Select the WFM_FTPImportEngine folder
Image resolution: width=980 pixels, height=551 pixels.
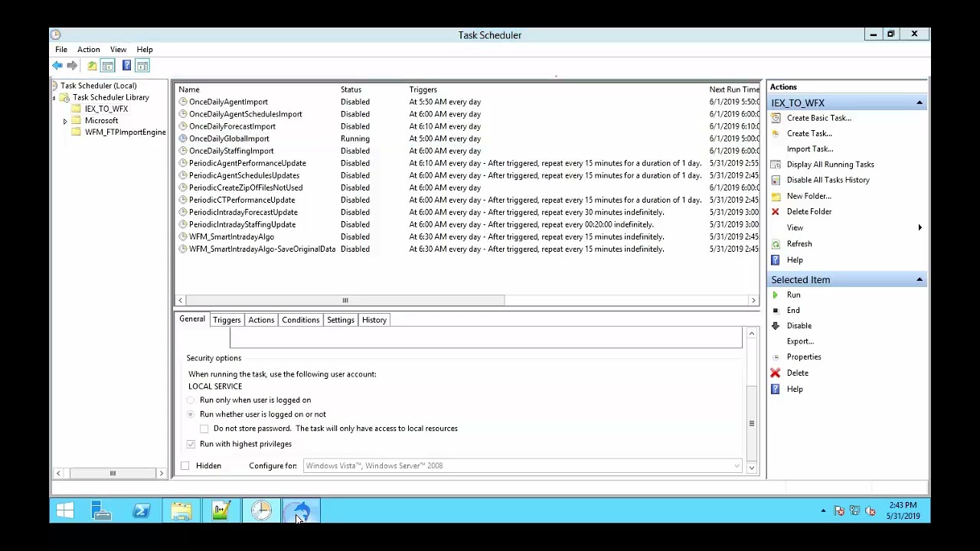(126, 132)
